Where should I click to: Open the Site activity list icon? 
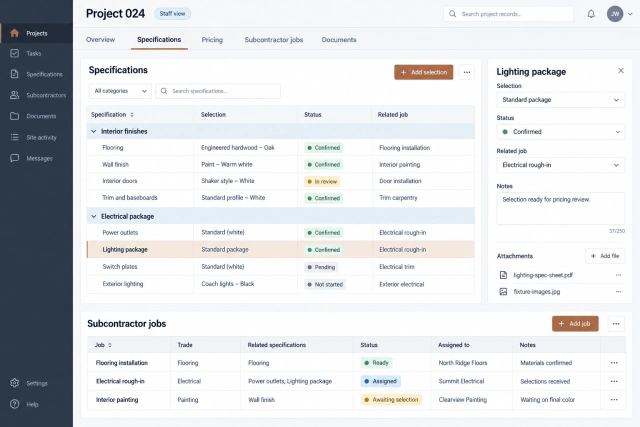click(14, 137)
